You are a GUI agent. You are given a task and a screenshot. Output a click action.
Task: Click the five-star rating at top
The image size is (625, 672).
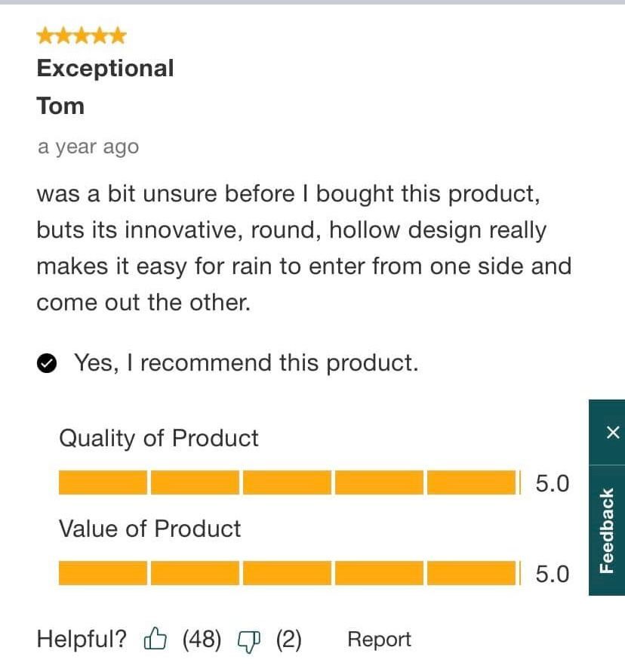(82, 35)
